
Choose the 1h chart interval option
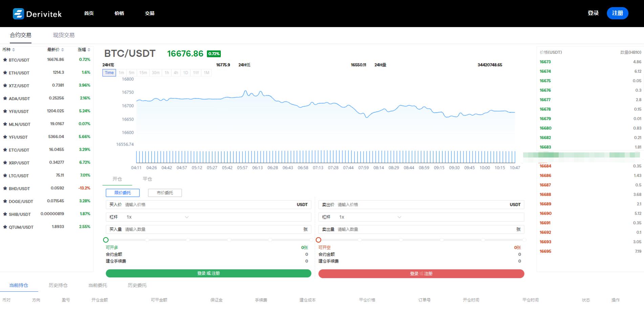tap(167, 73)
